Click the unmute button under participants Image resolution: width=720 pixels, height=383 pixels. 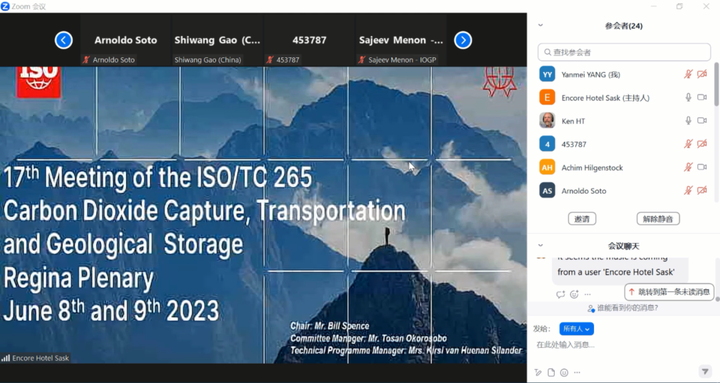coord(658,219)
